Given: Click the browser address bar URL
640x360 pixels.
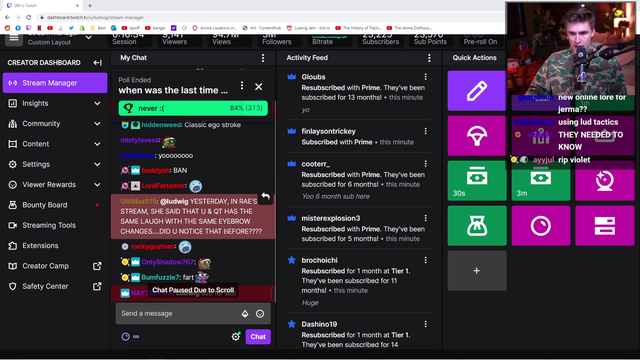Looking at the screenshot, I should [95, 18].
